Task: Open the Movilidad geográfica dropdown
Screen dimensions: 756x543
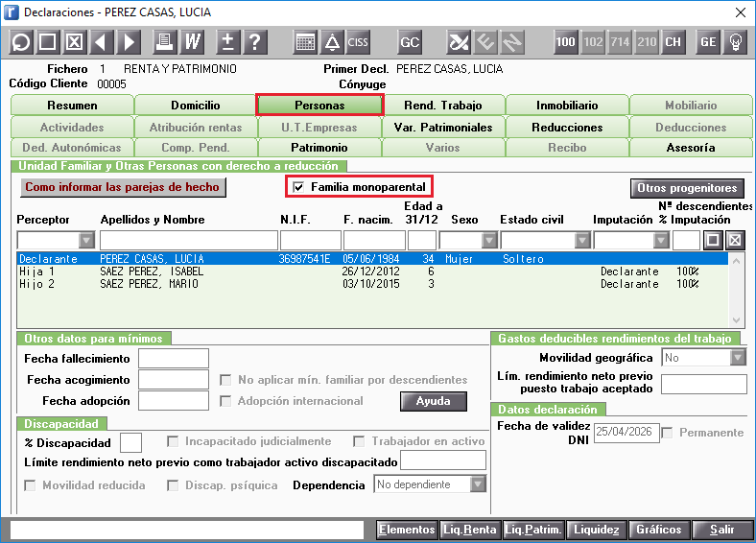Action: point(738,357)
